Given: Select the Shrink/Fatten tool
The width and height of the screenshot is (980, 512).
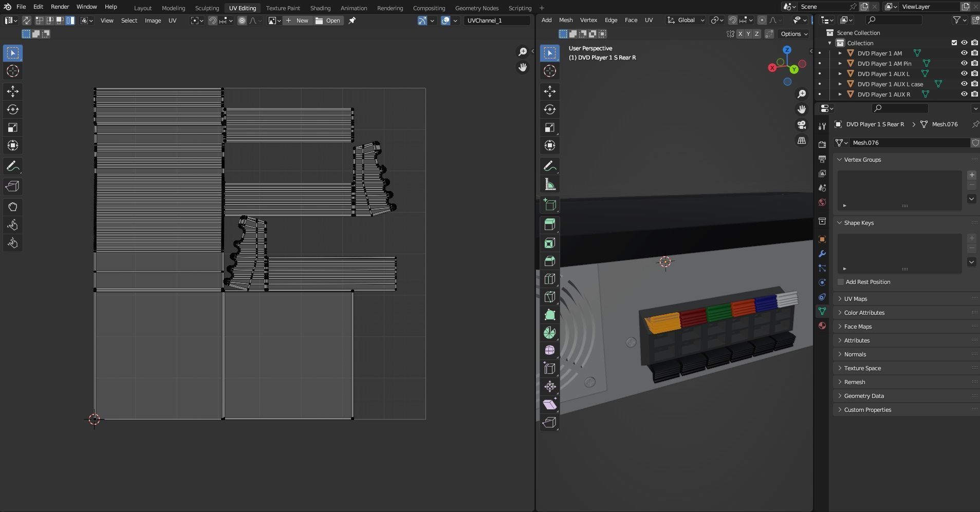Looking at the screenshot, I should pos(550,386).
